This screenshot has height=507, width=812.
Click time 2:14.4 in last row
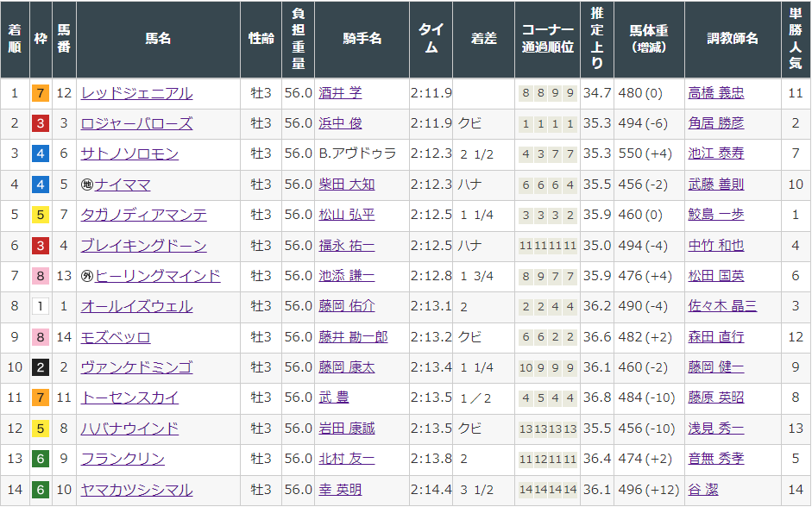[x=431, y=490]
